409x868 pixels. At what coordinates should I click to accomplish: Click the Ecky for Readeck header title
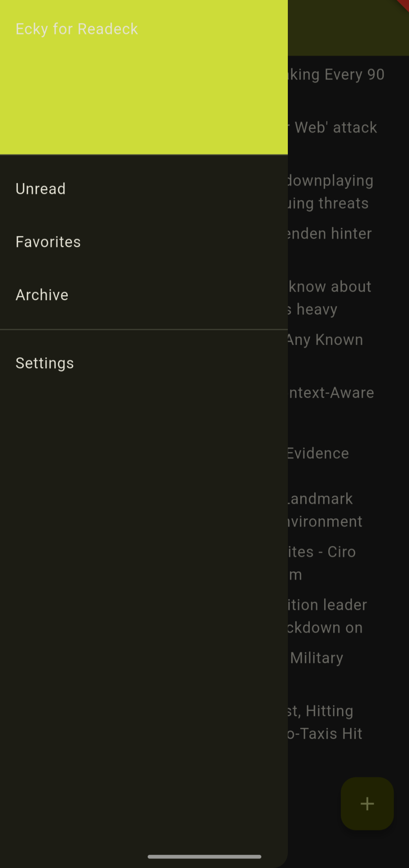tap(77, 29)
